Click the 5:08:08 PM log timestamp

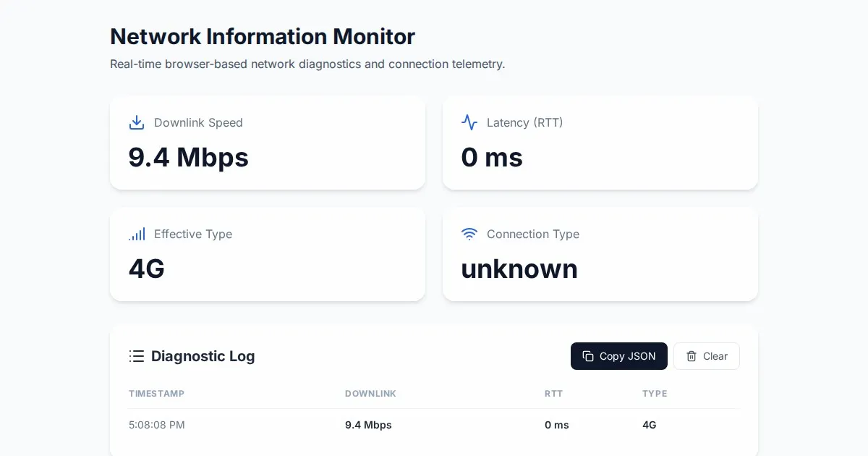tap(157, 425)
